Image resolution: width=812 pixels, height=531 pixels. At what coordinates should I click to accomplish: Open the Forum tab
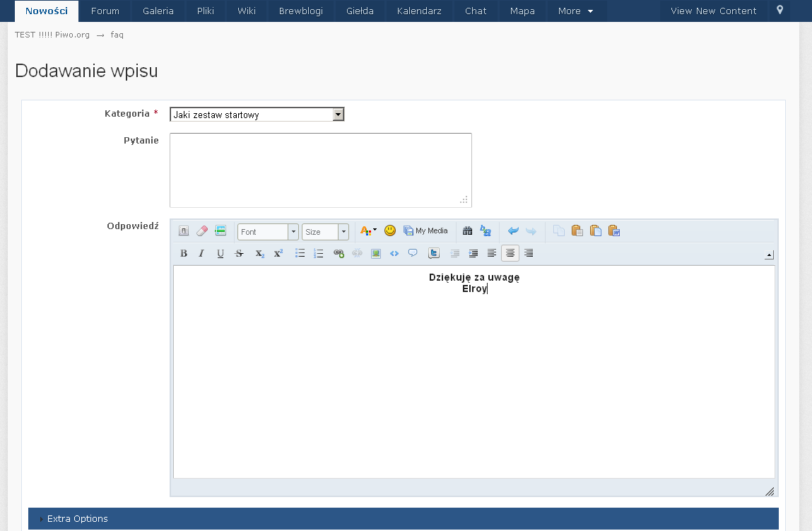105,11
